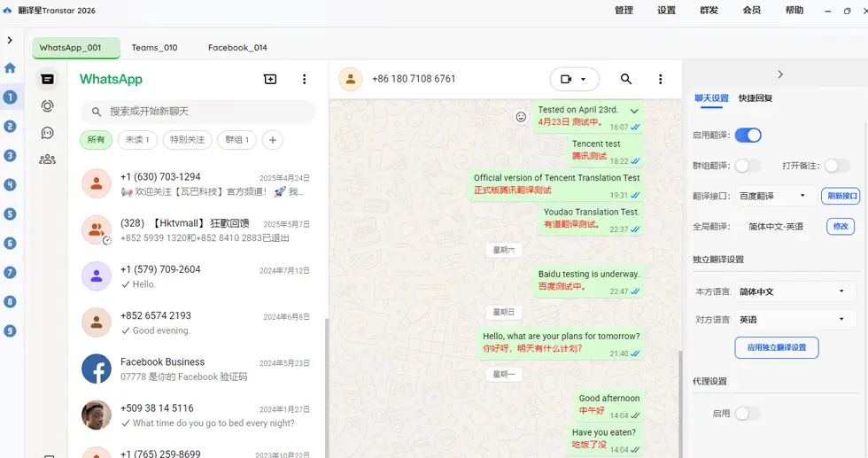Select account slot number 7
This screenshot has height=458, width=868.
click(10, 273)
